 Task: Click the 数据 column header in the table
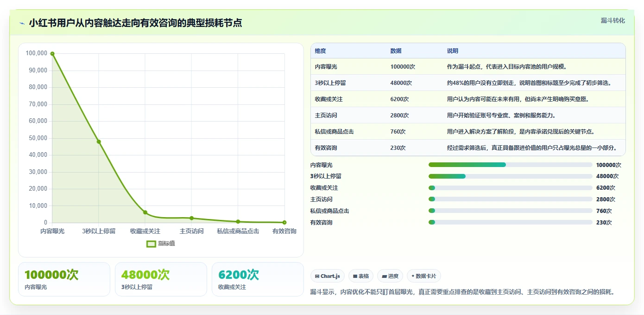(396, 51)
